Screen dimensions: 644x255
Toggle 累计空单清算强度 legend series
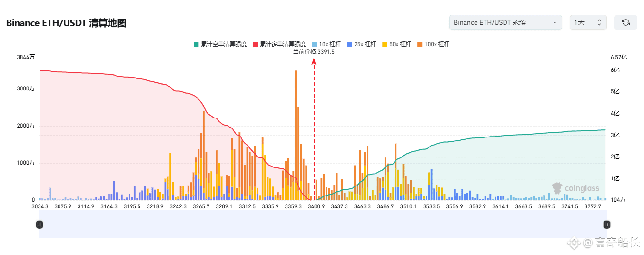tap(220, 44)
